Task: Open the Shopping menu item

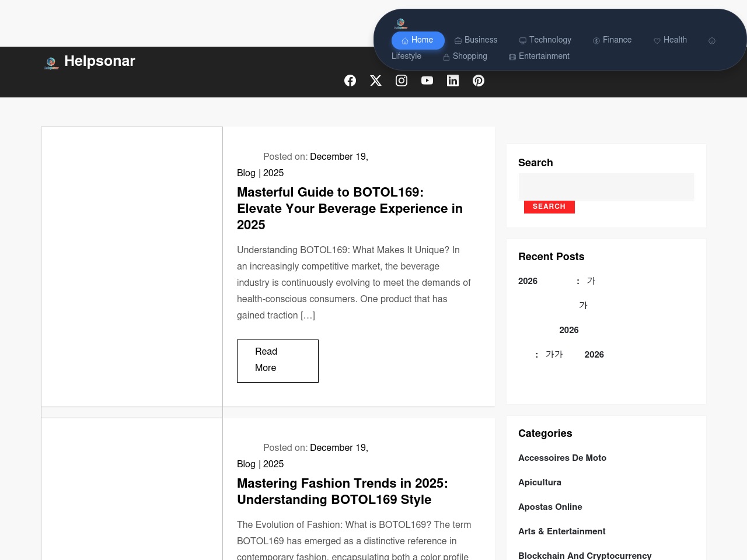Action: click(x=465, y=57)
